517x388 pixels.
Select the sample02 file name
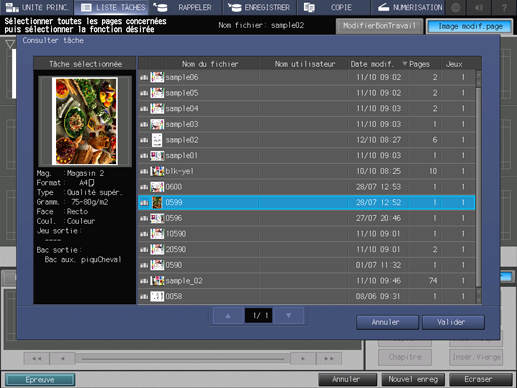coord(182,140)
